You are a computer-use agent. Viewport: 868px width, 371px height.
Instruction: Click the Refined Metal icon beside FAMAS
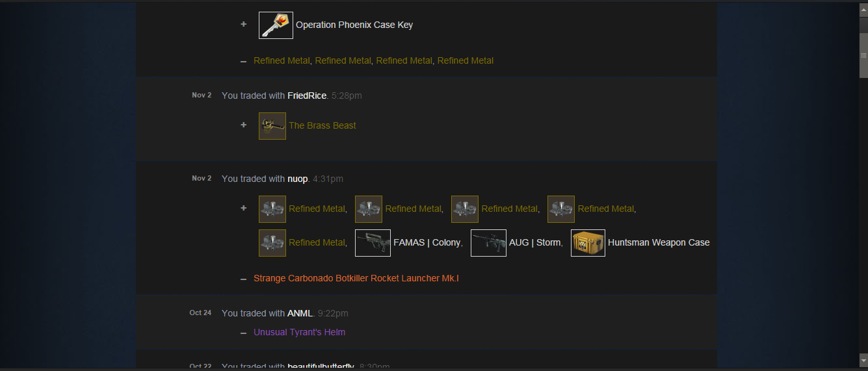pyautogui.click(x=272, y=243)
